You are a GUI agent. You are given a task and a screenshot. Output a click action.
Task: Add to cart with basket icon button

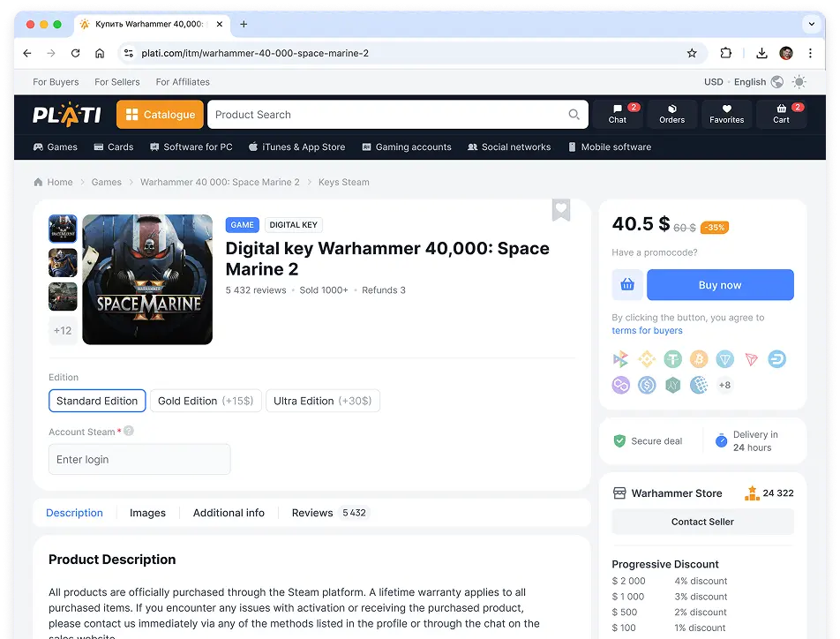tap(627, 285)
